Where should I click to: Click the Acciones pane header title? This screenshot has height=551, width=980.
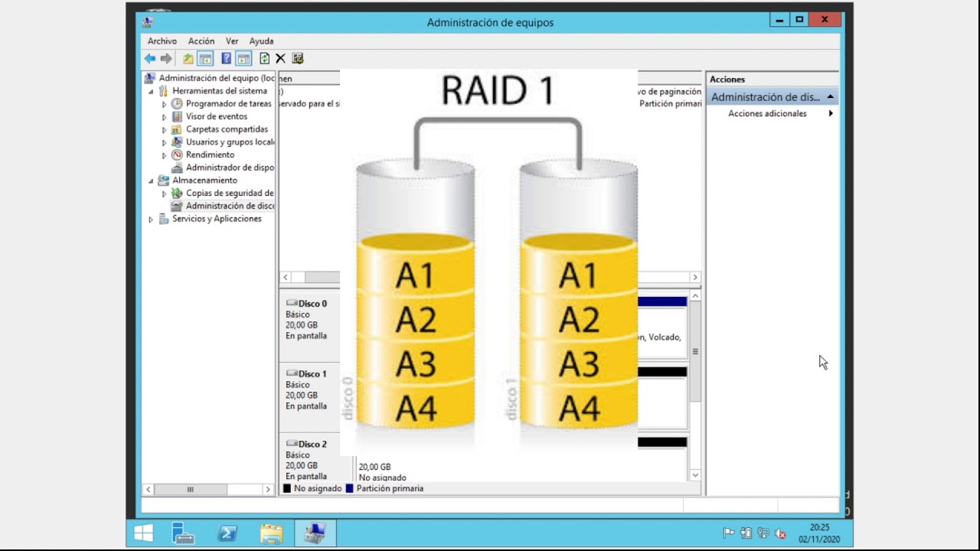pyautogui.click(x=727, y=79)
